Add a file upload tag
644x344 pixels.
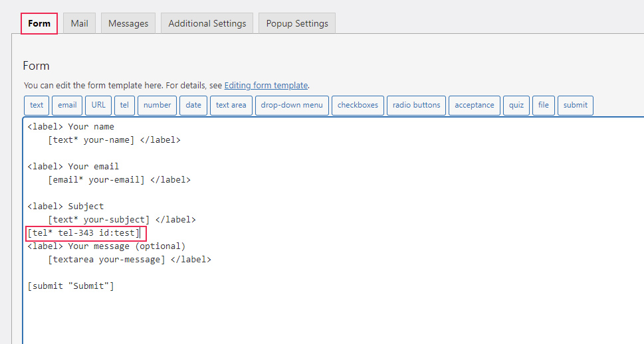point(544,105)
